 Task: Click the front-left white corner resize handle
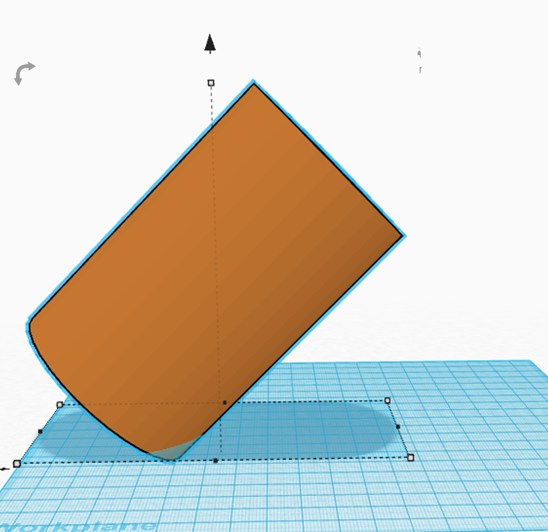(17, 464)
